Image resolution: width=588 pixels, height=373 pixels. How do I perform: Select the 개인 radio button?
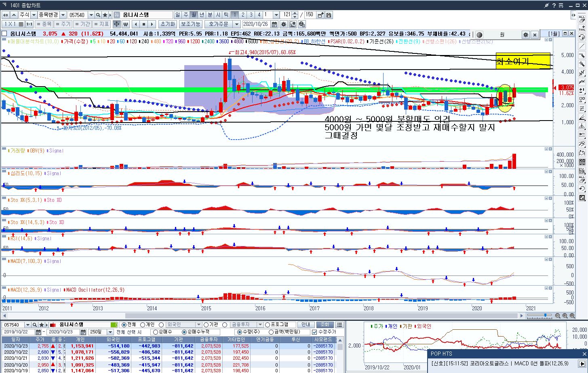(x=143, y=325)
